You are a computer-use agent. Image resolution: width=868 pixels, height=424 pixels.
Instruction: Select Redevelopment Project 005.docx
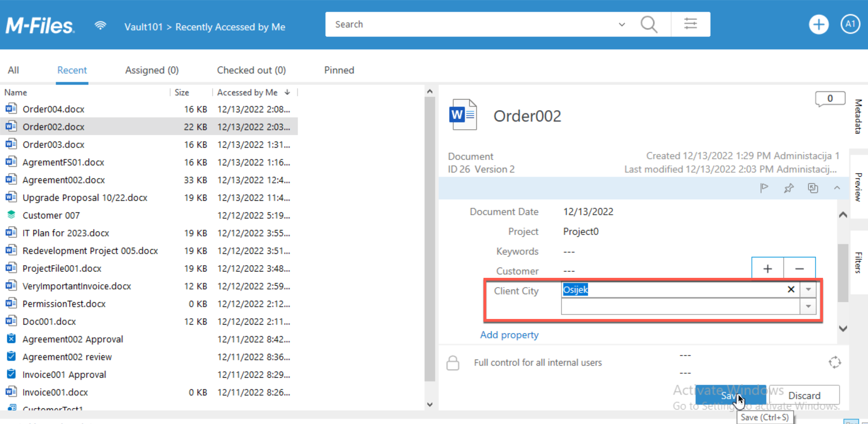(149, 250)
